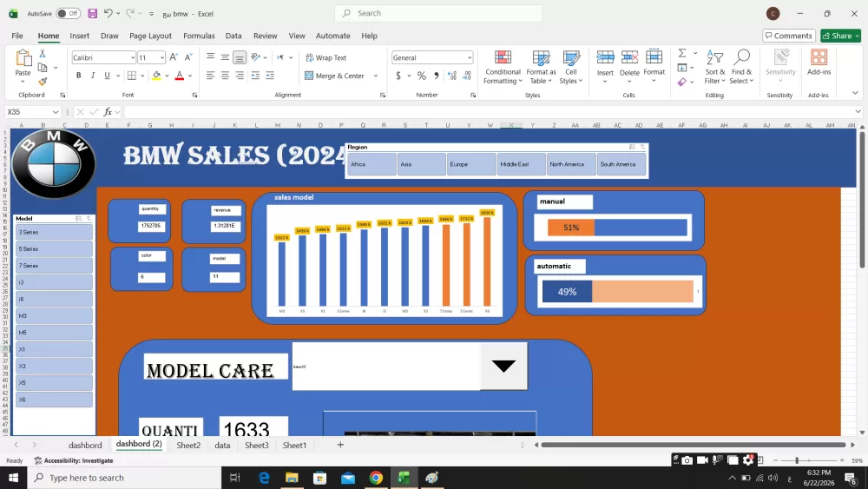
Task: Click the Insert cells icon
Action: [x=605, y=56]
